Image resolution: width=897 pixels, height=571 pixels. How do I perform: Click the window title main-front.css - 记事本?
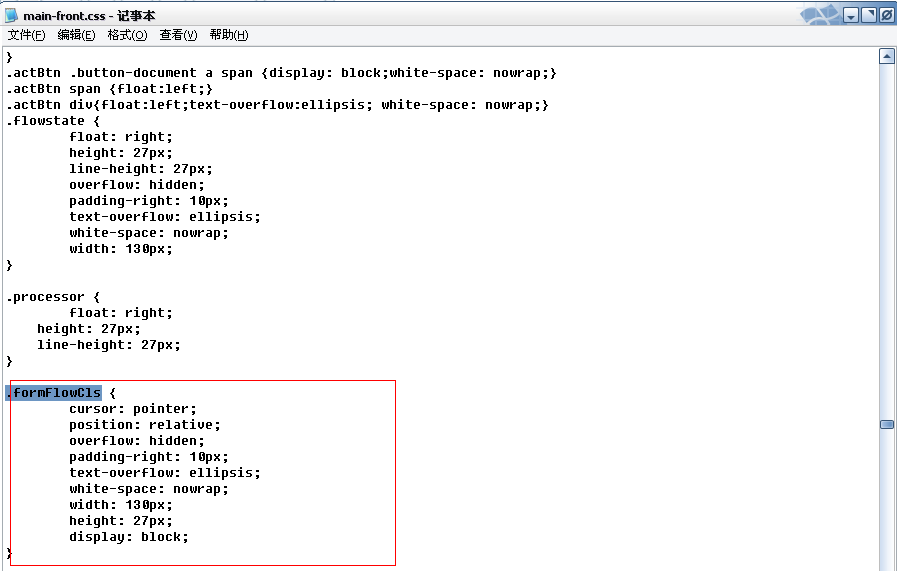point(89,15)
